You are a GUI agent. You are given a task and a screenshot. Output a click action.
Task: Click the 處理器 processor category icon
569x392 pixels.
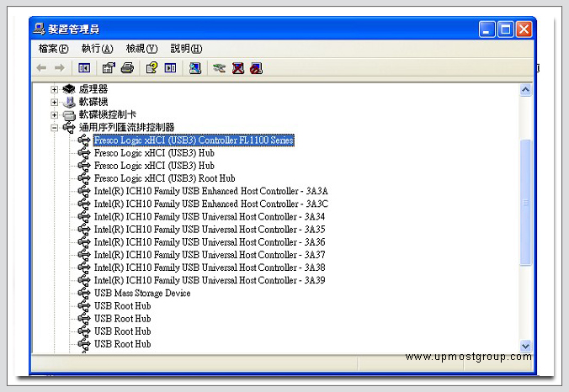click(69, 89)
